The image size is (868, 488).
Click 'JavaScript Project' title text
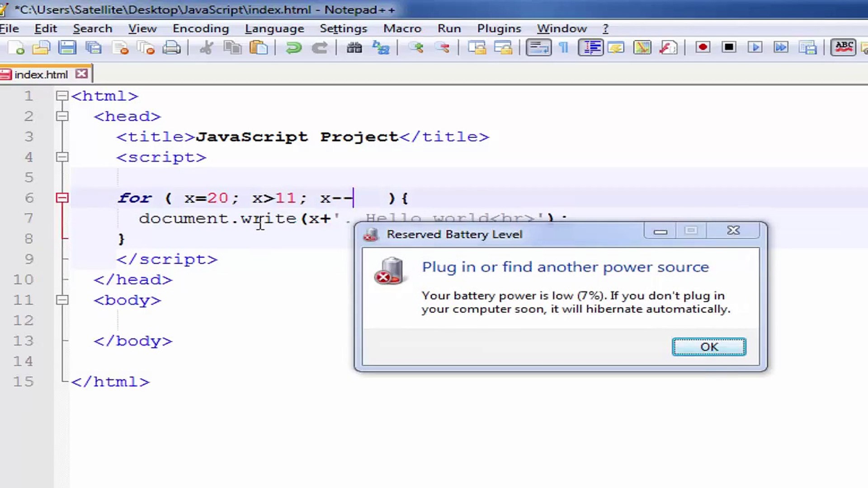click(x=297, y=137)
